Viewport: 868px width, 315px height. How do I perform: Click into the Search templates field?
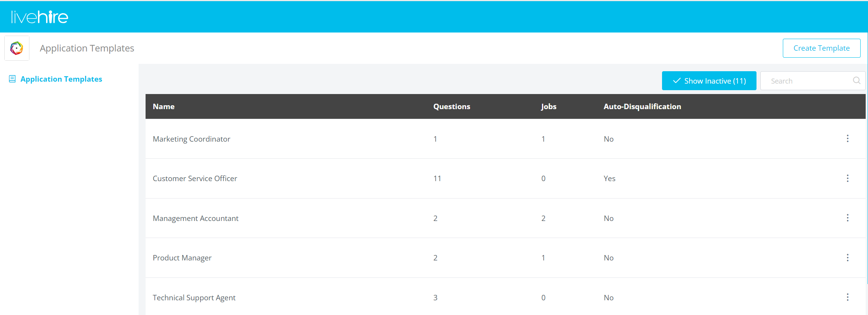pyautogui.click(x=807, y=81)
